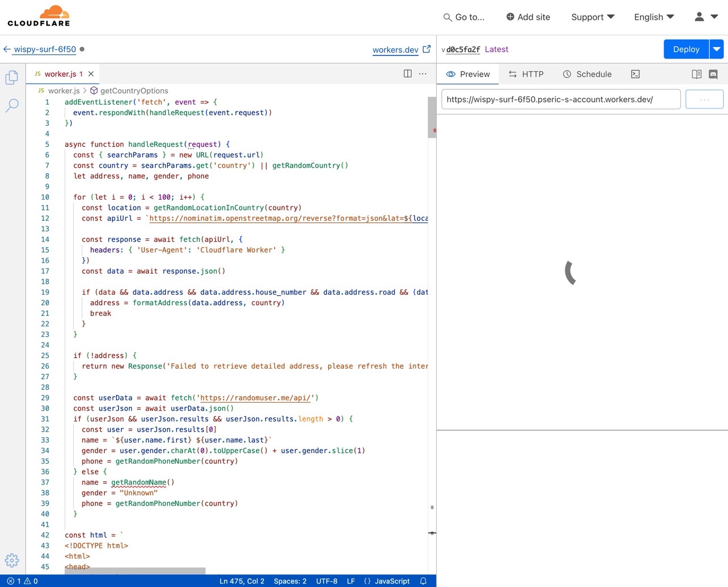Open the Discord community icon
The image size is (728, 587).
pos(713,74)
